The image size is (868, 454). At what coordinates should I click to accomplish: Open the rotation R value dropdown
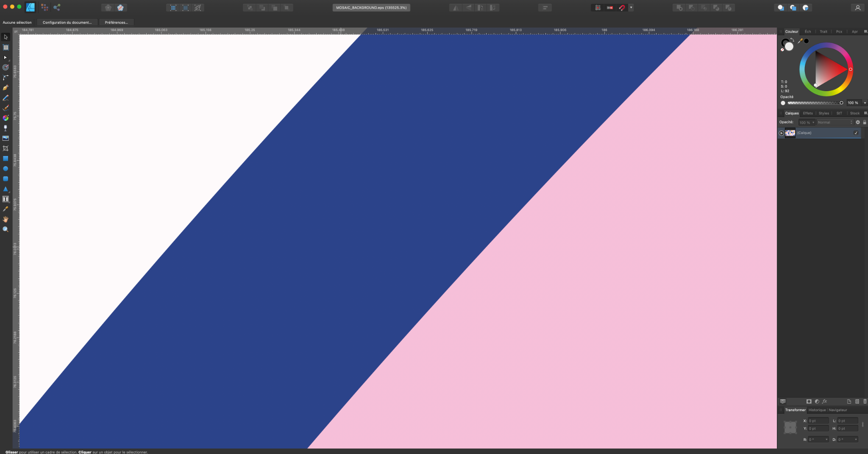click(x=826, y=440)
